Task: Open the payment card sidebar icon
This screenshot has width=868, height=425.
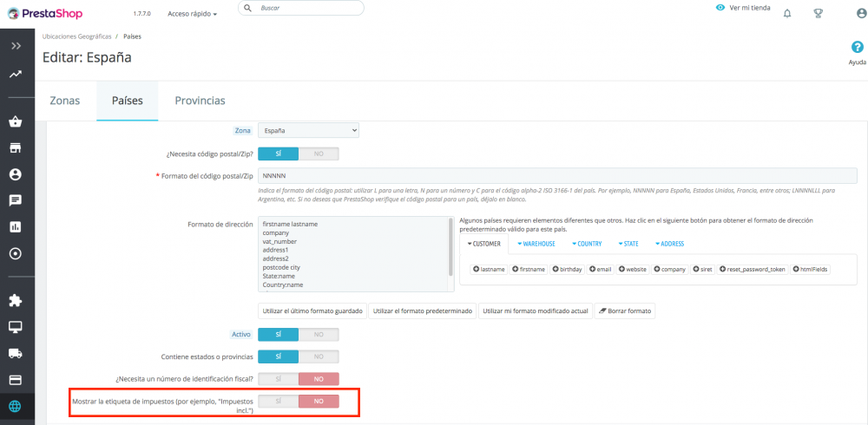Action: [x=16, y=380]
